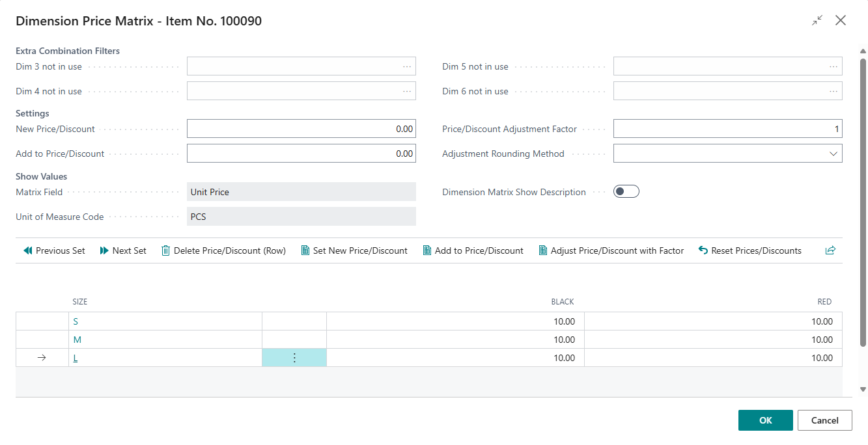Image resolution: width=868 pixels, height=445 pixels.
Task: Open the row options menu for size L
Action: (294, 358)
